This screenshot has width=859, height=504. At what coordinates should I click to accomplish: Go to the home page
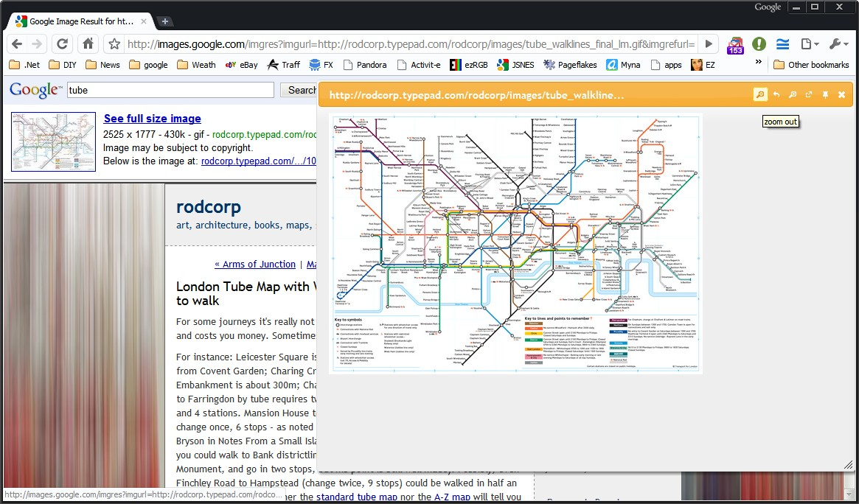point(88,43)
